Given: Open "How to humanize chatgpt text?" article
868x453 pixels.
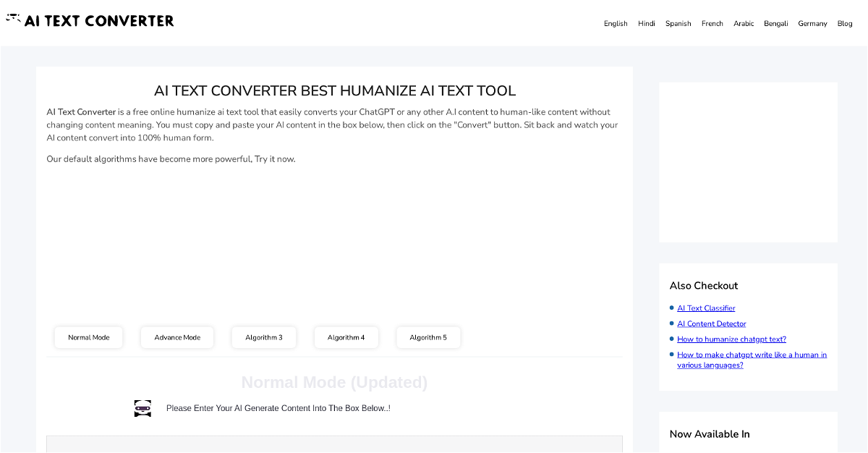Looking at the screenshot, I should 731,339.
